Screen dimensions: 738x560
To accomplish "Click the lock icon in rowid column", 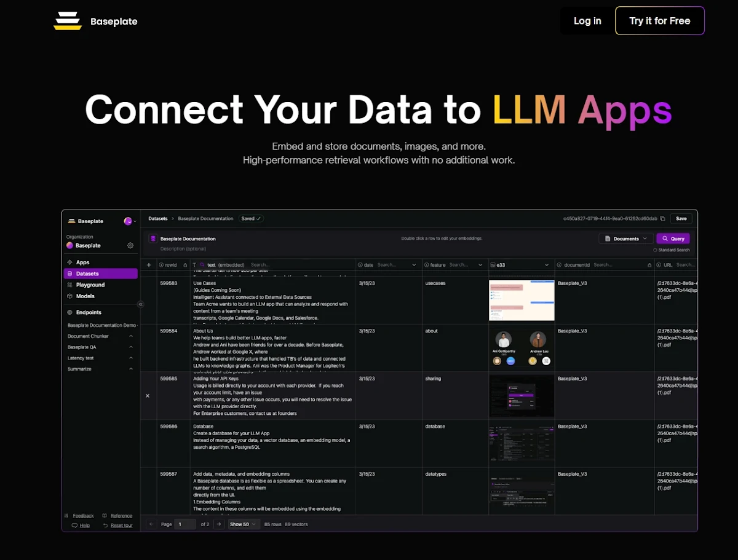I will pos(186,265).
